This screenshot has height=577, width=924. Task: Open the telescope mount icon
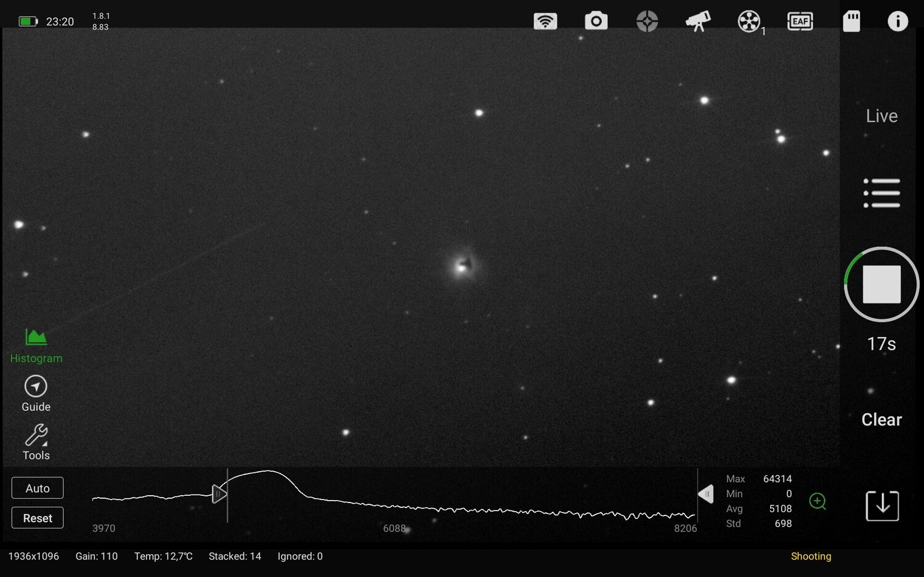(698, 20)
